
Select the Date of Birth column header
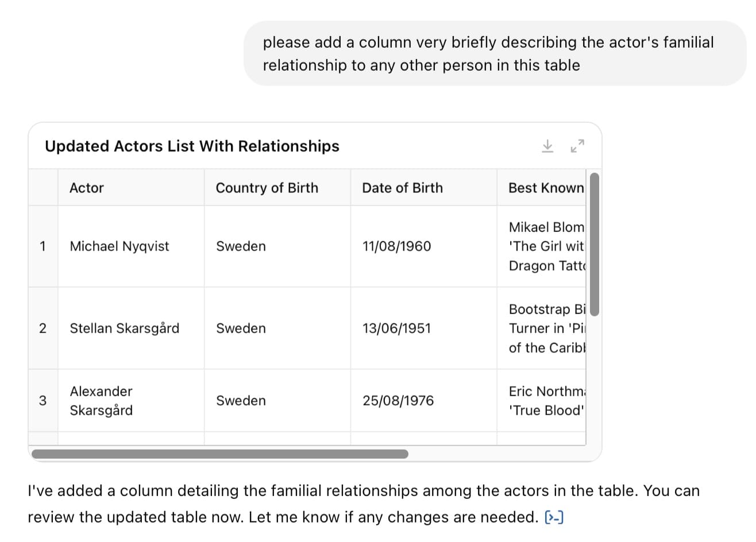click(x=402, y=188)
